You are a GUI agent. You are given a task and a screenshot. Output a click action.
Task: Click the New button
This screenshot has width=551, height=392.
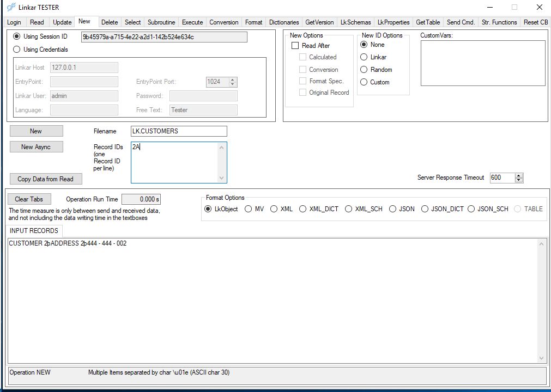point(36,131)
